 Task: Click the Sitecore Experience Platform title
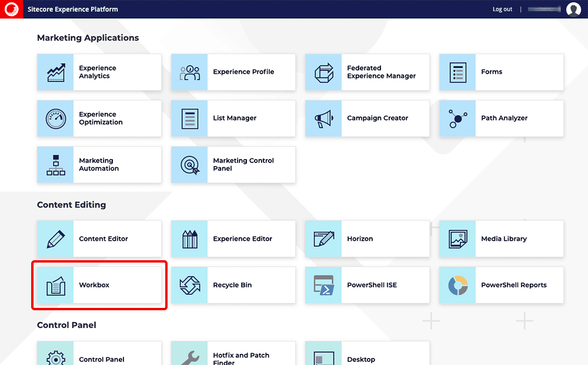[x=72, y=9]
